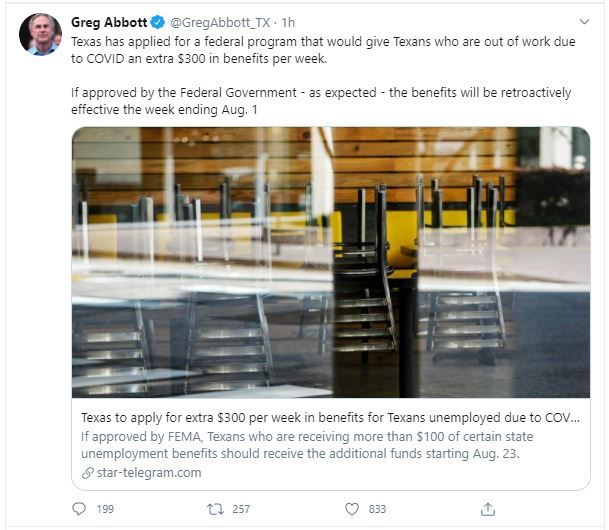View the 257 retweets count
The image size is (609, 530).
(x=241, y=509)
